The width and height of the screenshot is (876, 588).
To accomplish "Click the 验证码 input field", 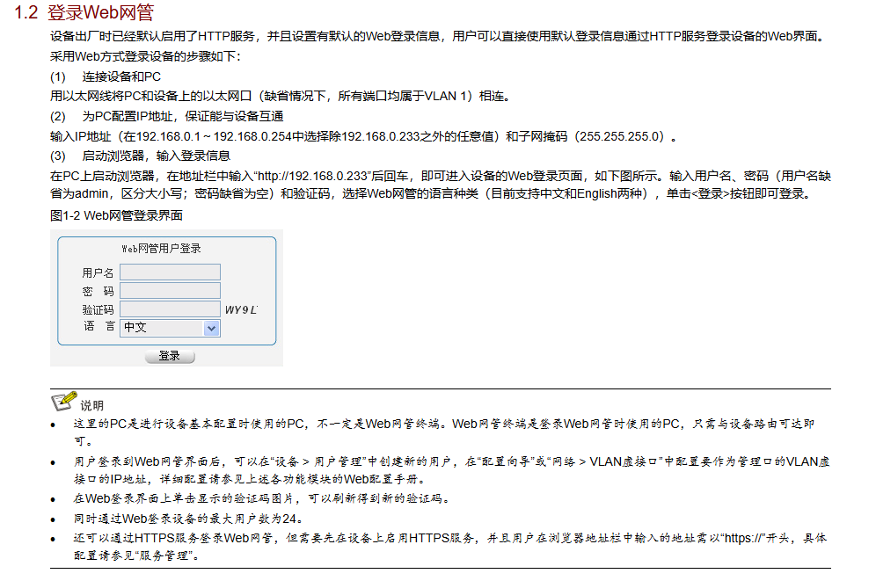I will (170, 309).
